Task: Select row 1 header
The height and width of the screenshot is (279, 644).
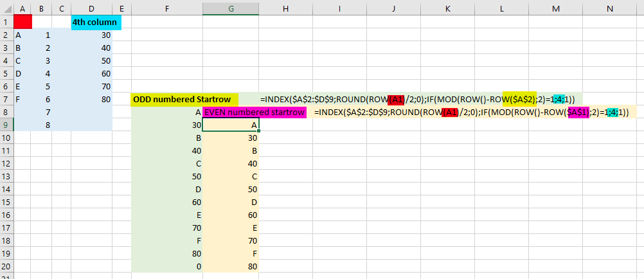Action: point(6,22)
